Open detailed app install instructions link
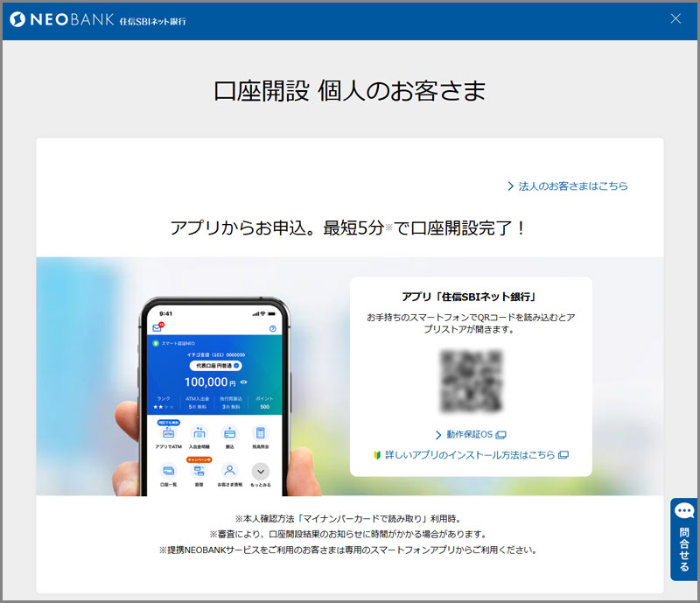Viewport: 700px width, 603px height. [x=471, y=455]
